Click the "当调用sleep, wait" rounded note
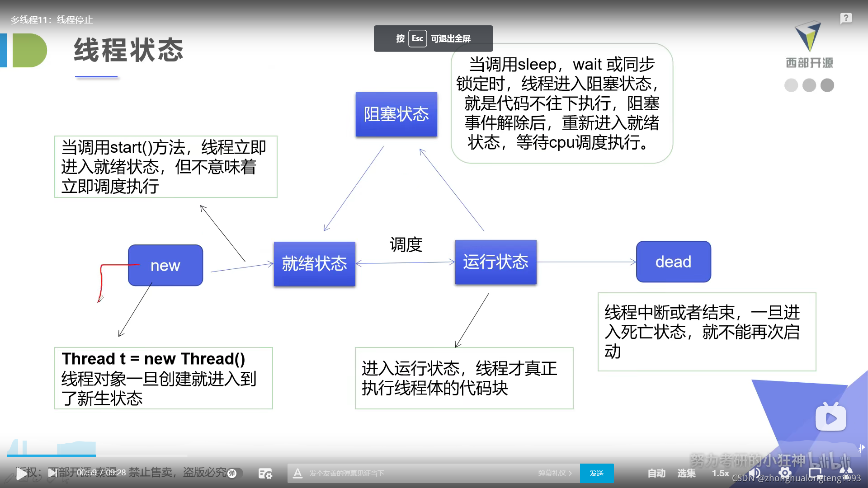The image size is (868, 488). (x=562, y=103)
